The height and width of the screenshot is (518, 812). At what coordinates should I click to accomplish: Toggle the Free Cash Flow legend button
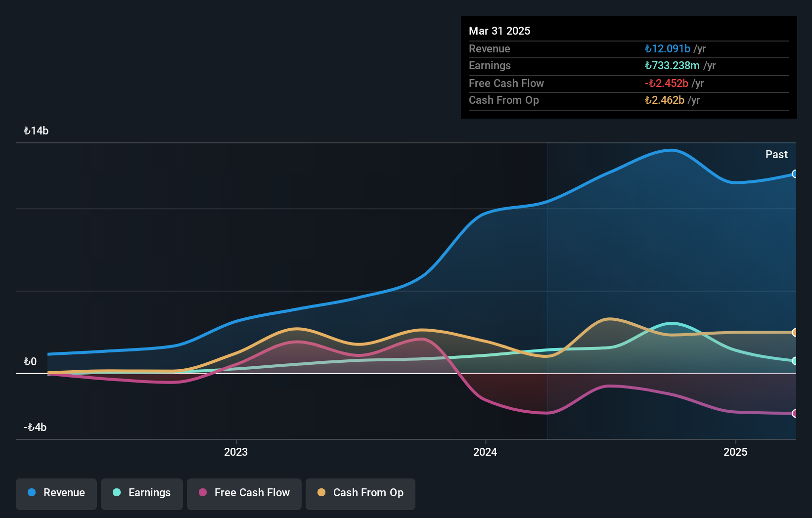point(244,494)
